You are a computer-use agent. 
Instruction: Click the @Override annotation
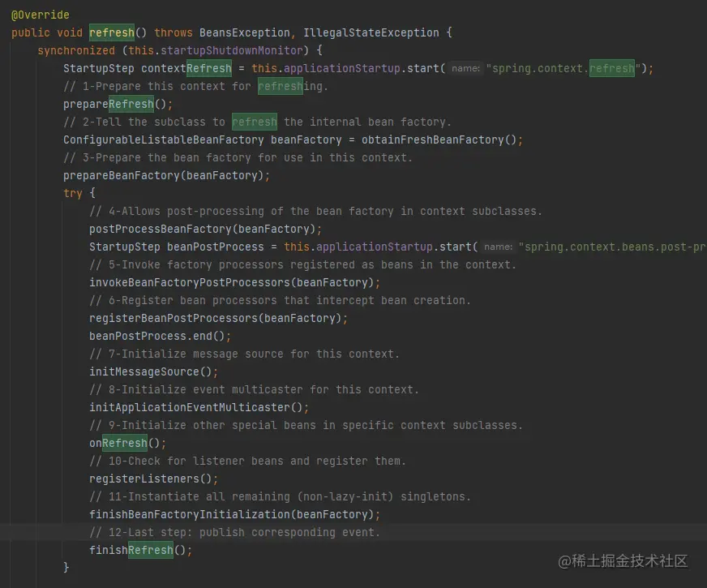[x=40, y=15]
